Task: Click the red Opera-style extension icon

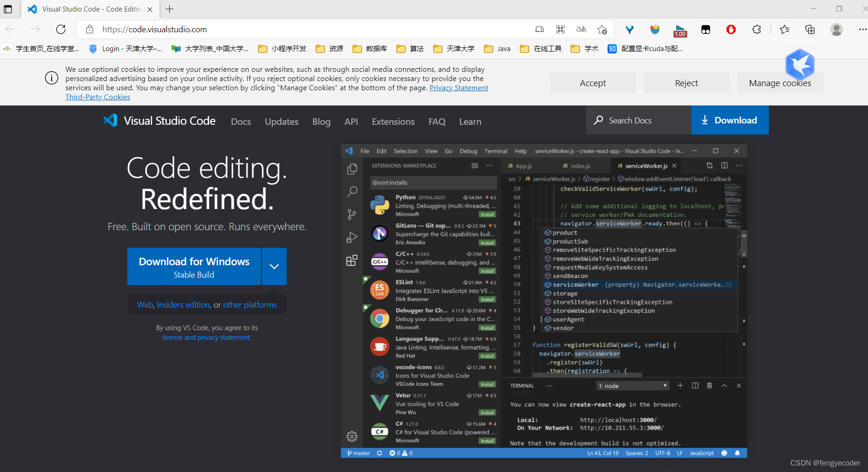Action: pyautogui.click(x=731, y=29)
